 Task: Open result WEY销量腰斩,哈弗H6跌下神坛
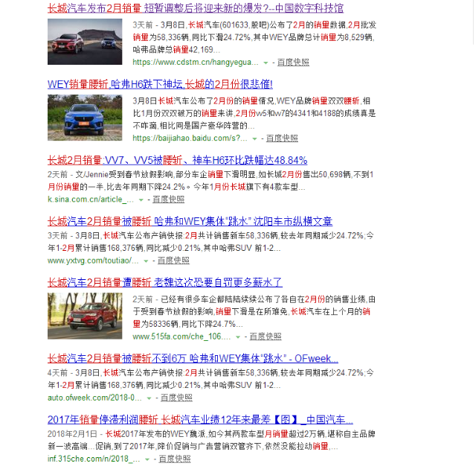coord(160,84)
